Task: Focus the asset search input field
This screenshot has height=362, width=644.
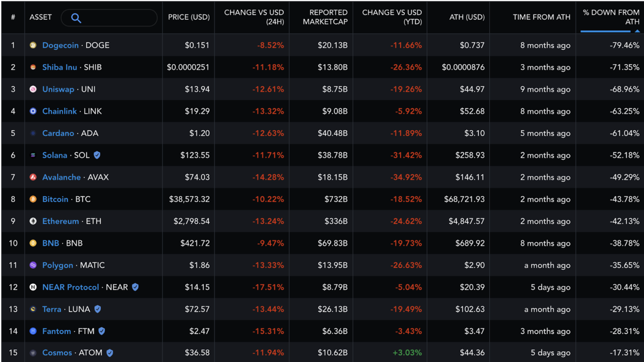Action: [x=118, y=18]
